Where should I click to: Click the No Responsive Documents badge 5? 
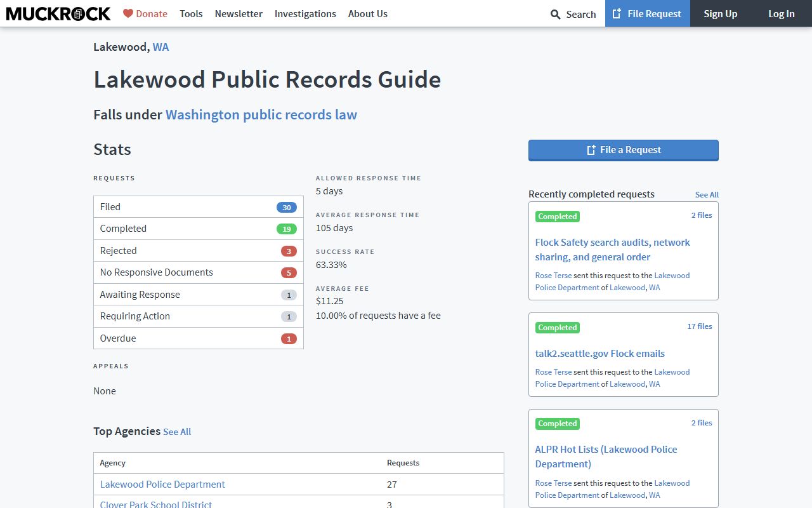(x=289, y=273)
